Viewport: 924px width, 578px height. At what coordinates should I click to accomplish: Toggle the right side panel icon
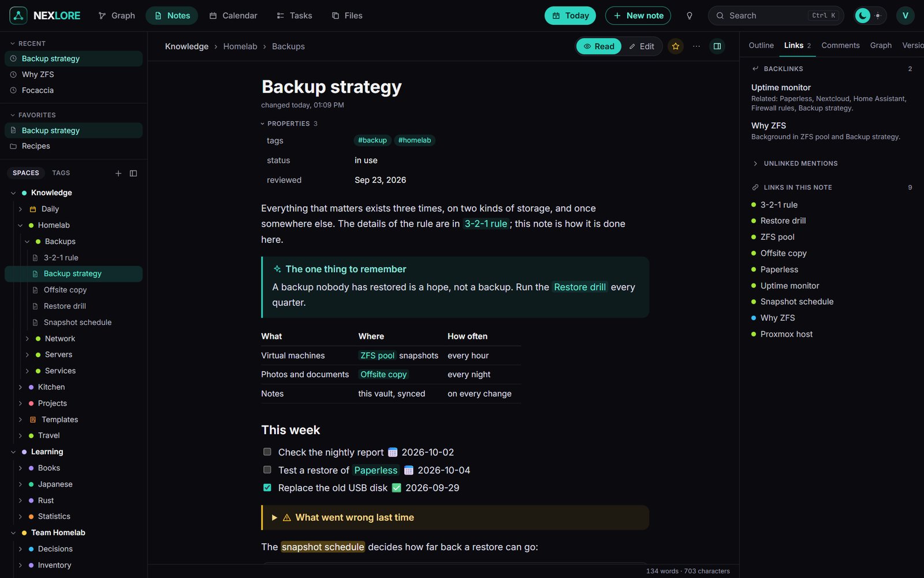point(717,46)
